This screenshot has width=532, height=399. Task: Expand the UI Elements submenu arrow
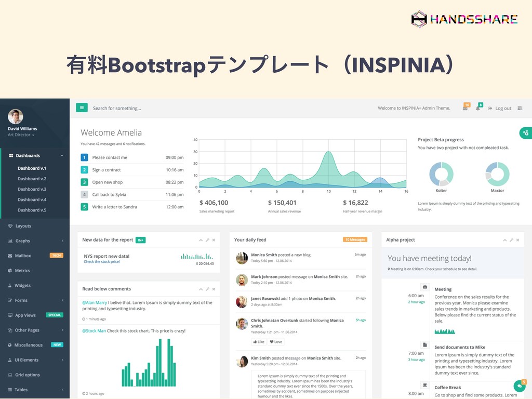(62, 360)
